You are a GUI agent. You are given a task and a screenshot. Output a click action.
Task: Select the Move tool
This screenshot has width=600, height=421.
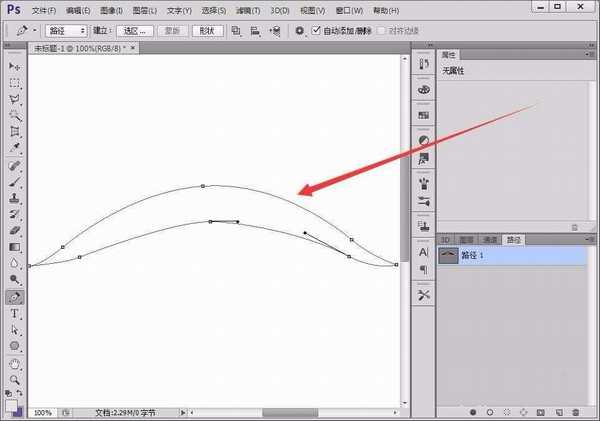15,65
